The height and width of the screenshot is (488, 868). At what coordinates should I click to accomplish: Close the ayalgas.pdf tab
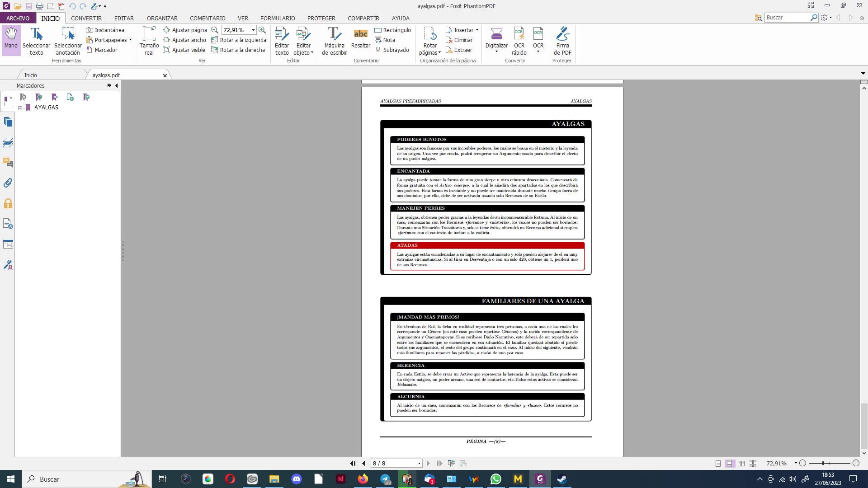click(x=165, y=75)
